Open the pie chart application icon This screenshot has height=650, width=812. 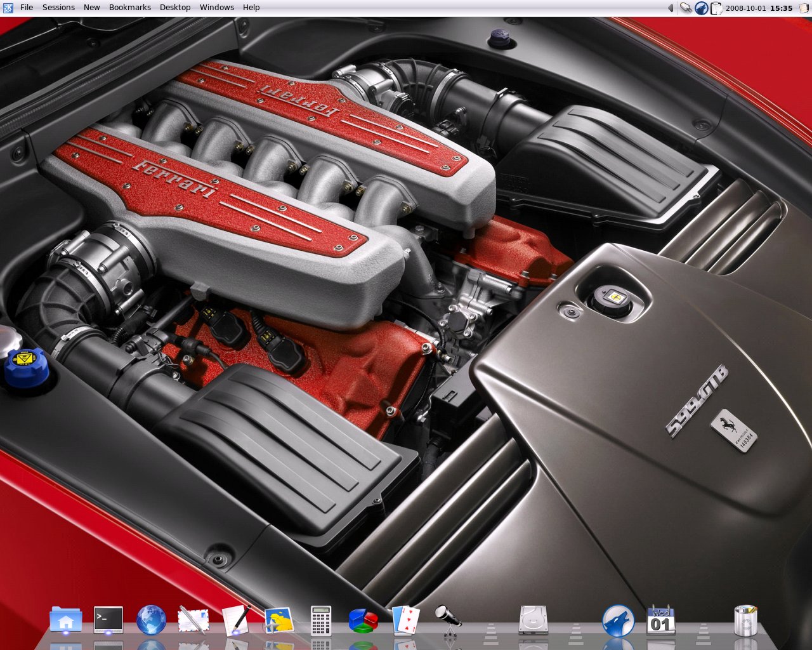(x=363, y=621)
